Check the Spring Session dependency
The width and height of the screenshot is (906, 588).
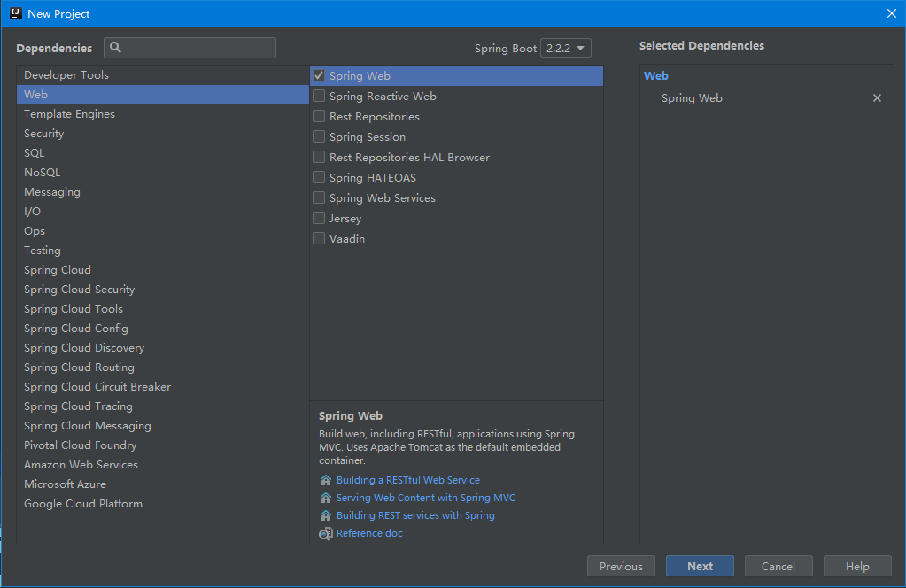(319, 136)
